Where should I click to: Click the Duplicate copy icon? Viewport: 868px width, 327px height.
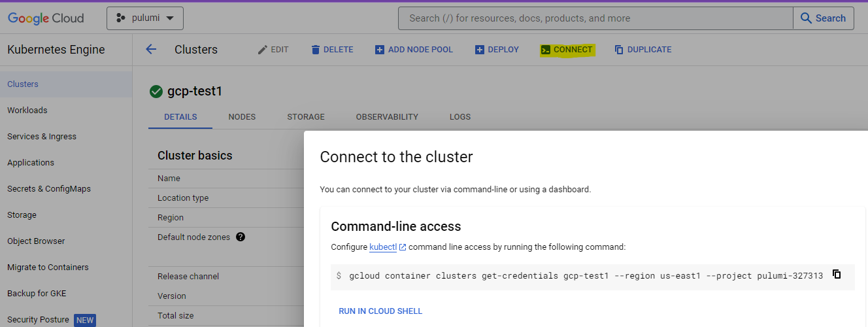tap(619, 50)
